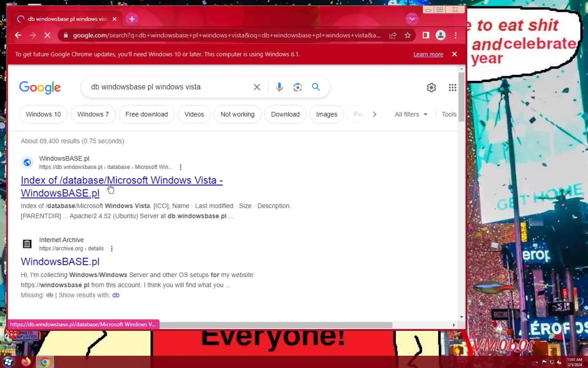Expand the All filters dropdown
The width and height of the screenshot is (588, 368).
[x=411, y=114]
